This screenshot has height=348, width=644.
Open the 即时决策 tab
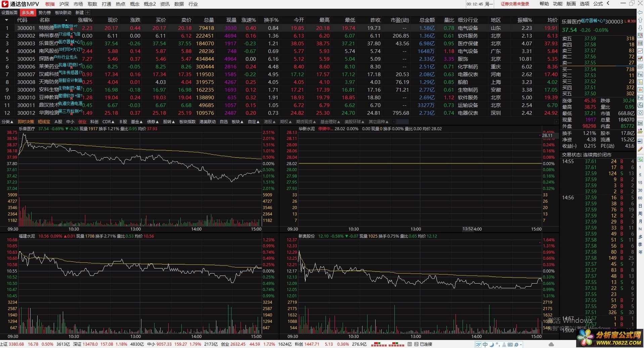pyautogui.click(x=26, y=122)
